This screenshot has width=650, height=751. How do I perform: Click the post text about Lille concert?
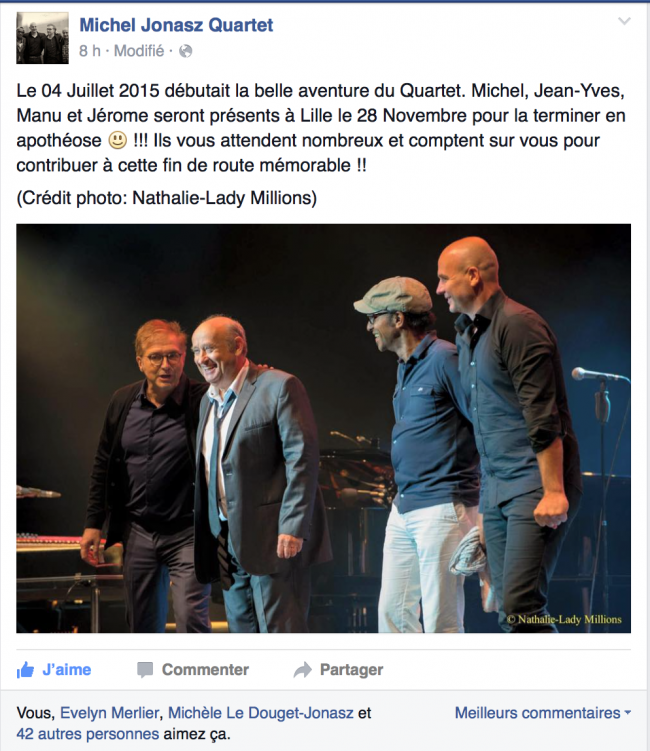pos(321,128)
